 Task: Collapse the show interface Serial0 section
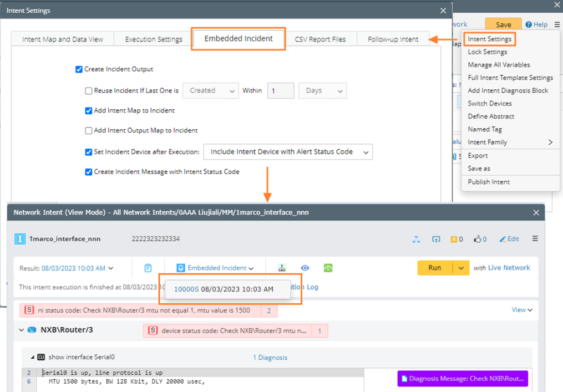click(x=32, y=357)
